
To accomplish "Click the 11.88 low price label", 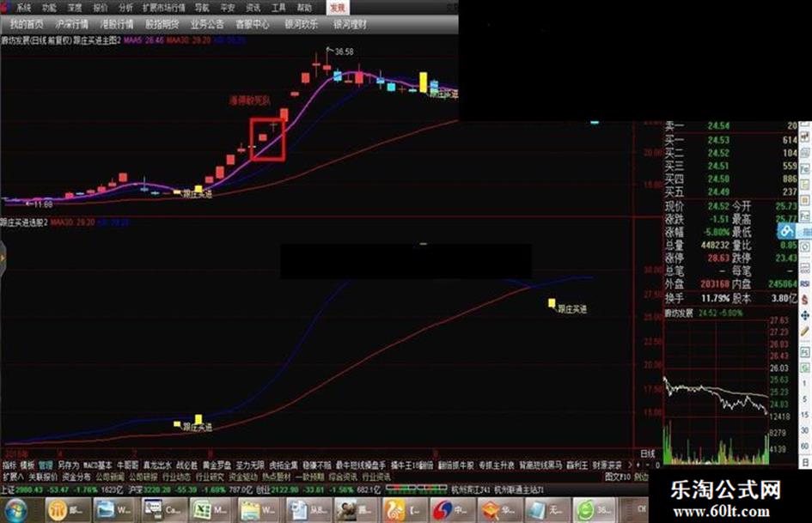I will coord(43,204).
